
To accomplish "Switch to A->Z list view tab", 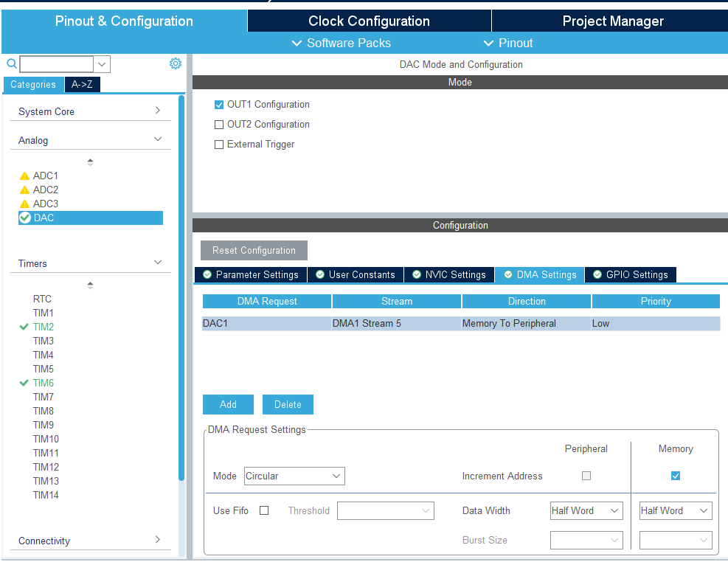I will 82,85.
